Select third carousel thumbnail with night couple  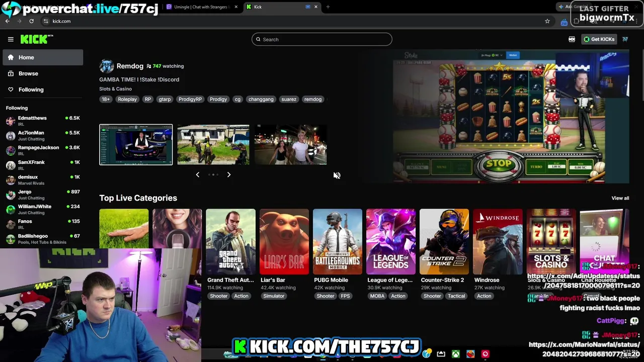click(290, 144)
